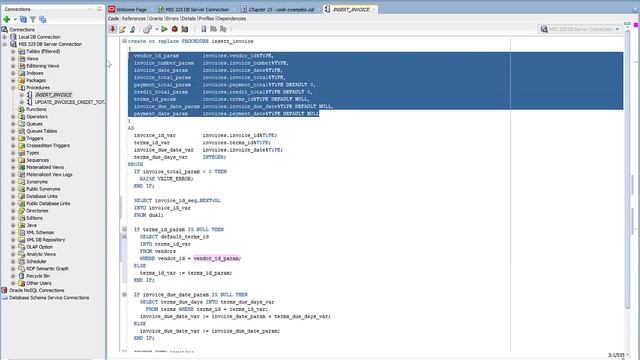Image resolution: width=640 pixels, height=360 pixels.
Task: Click the Switch to write mode pencil icon
Action: click(122, 29)
